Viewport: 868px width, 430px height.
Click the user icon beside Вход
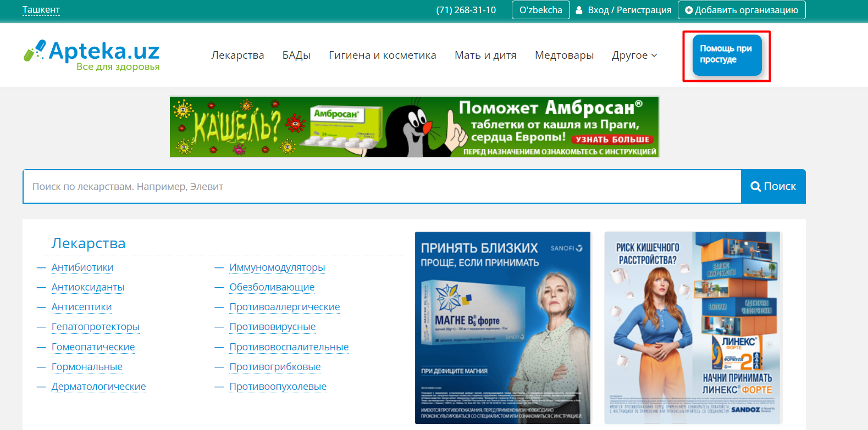coord(579,10)
